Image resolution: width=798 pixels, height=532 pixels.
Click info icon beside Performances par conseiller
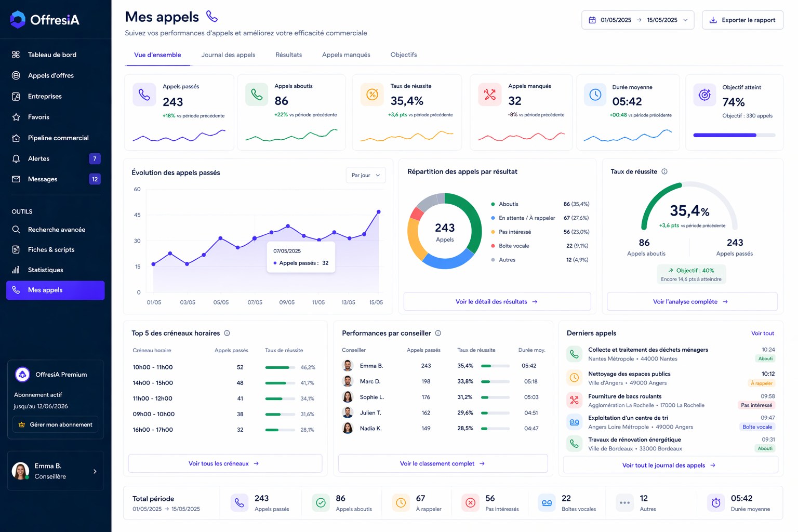[x=438, y=333]
